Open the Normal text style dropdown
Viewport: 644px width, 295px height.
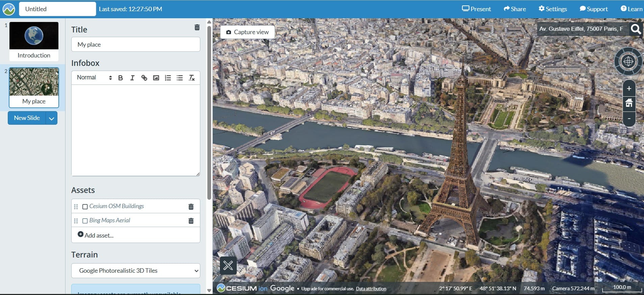tap(94, 78)
